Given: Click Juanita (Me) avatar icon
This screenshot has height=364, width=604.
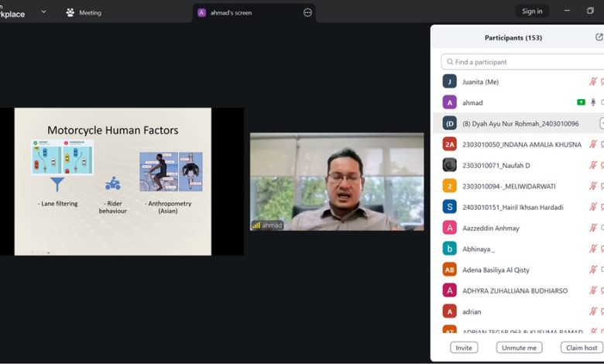Looking at the screenshot, I should pos(449,81).
